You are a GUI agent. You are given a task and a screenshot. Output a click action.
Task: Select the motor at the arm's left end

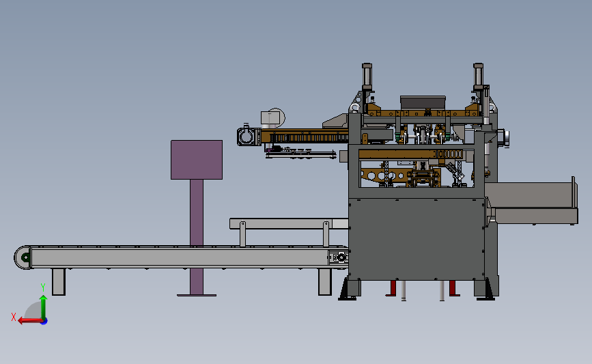tap(249, 137)
